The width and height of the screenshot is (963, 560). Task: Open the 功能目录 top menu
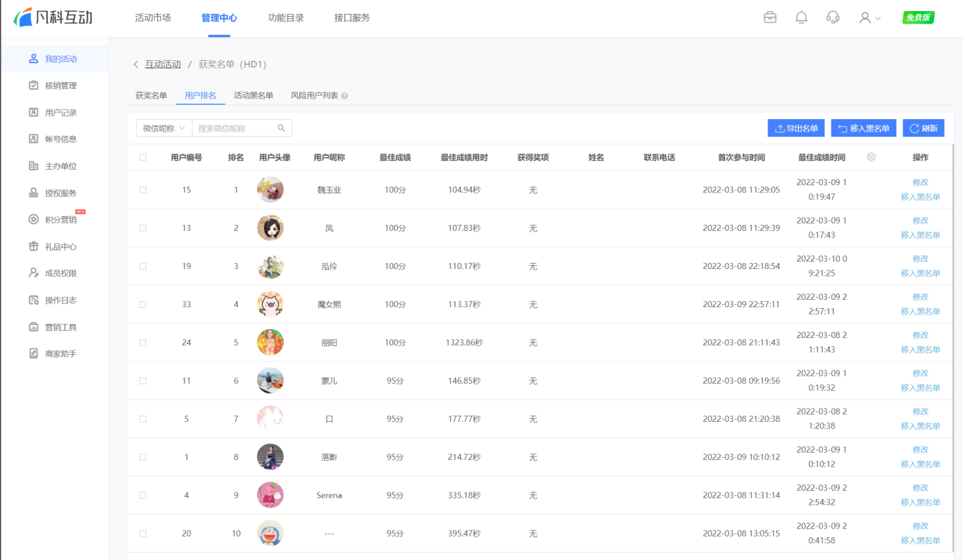[286, 18]
